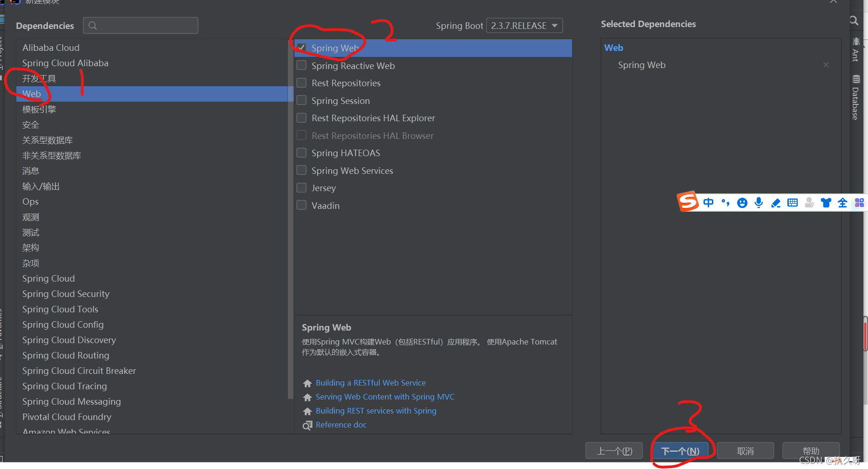The image size is (868, 469).
Task: Switch input language with the 中 icon
Action: (x=709, y=202)
